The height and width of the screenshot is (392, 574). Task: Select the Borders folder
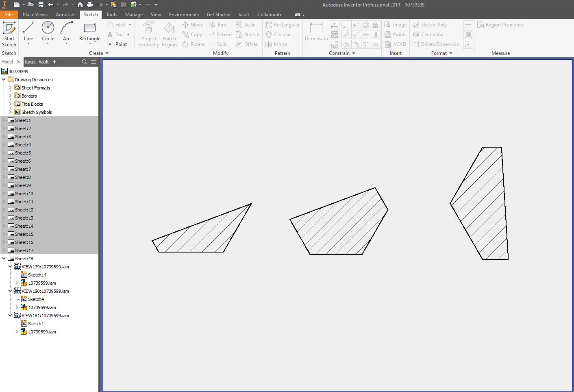[29, 96]
